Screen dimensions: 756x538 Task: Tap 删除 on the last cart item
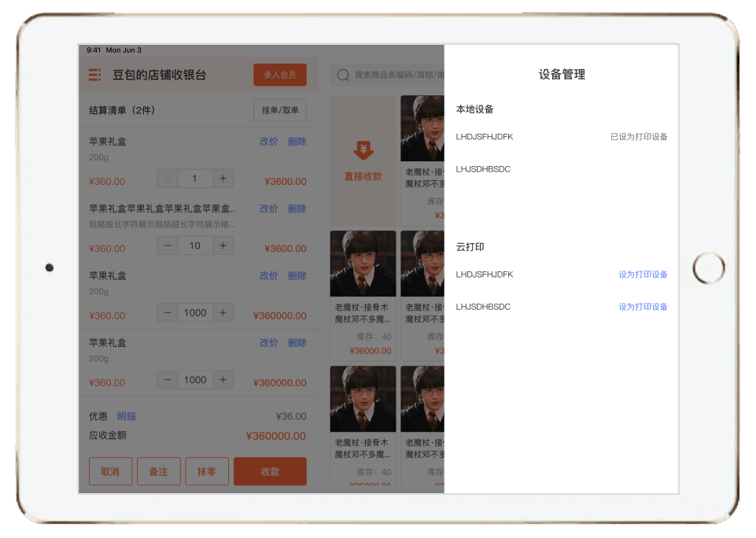[297, 343]
